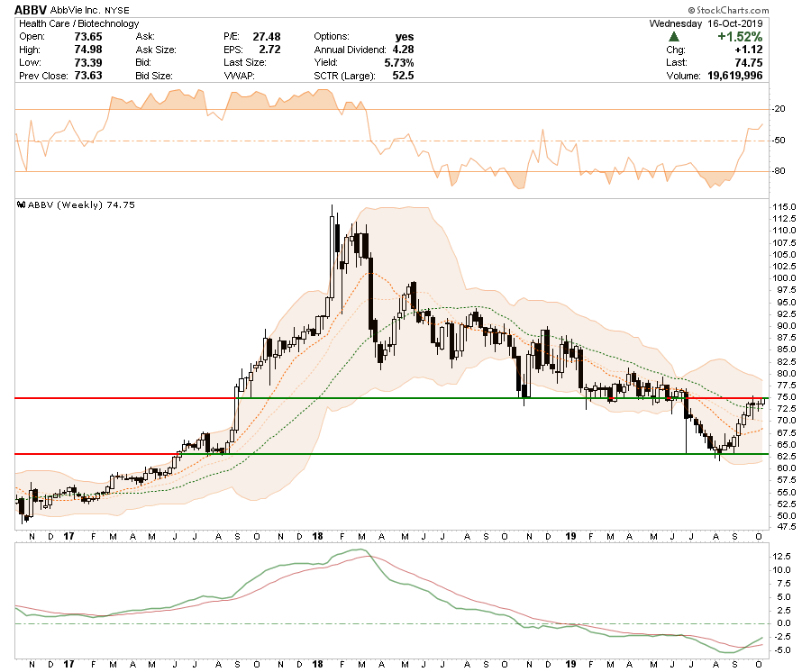Viewport: 811px width, 672px height.
Task: Click the green up-triangle change indicator
Action: pyautogui.click(x=673, y=37)
